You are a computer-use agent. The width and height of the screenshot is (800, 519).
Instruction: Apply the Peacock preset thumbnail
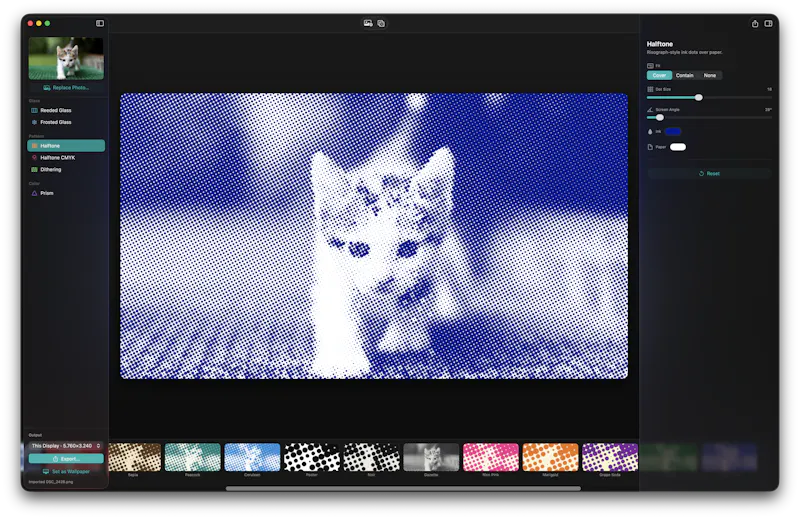click(192, 457)
